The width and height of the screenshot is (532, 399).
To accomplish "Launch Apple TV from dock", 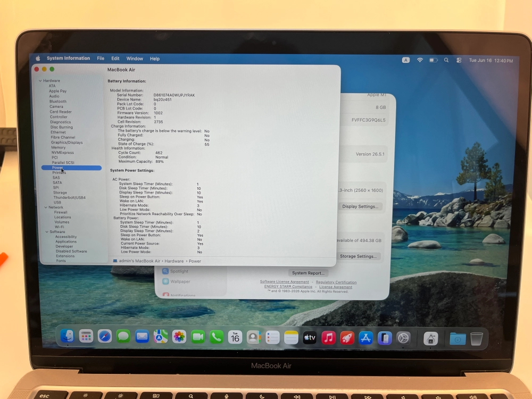I will pyautogui.click(x=310, y=338).
